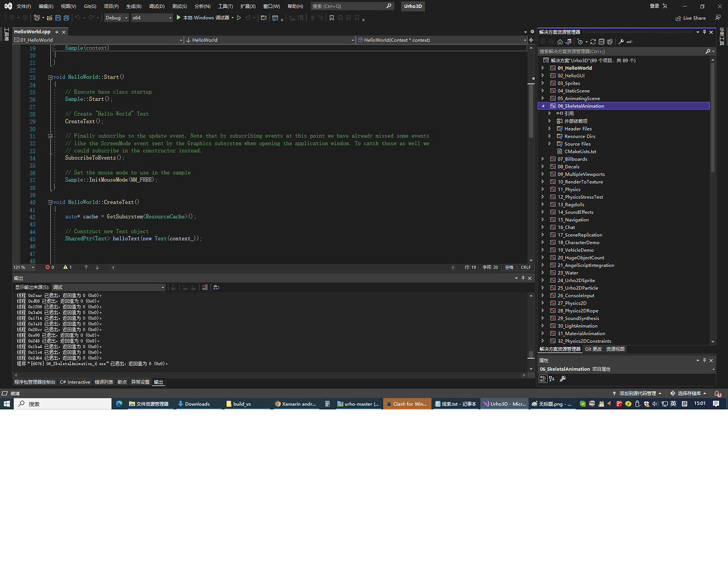This screenshot has height=563, width=728.
Task: Switch to the C# Interactive tab
Action: coord(75,382)
